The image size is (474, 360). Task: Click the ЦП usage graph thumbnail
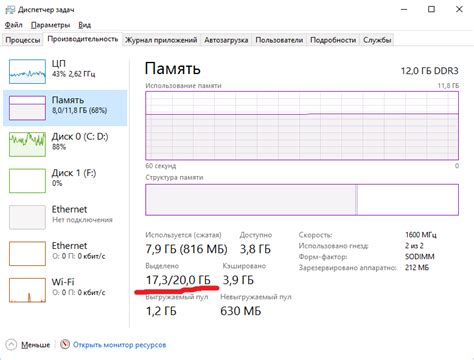(x=27, y=71)
